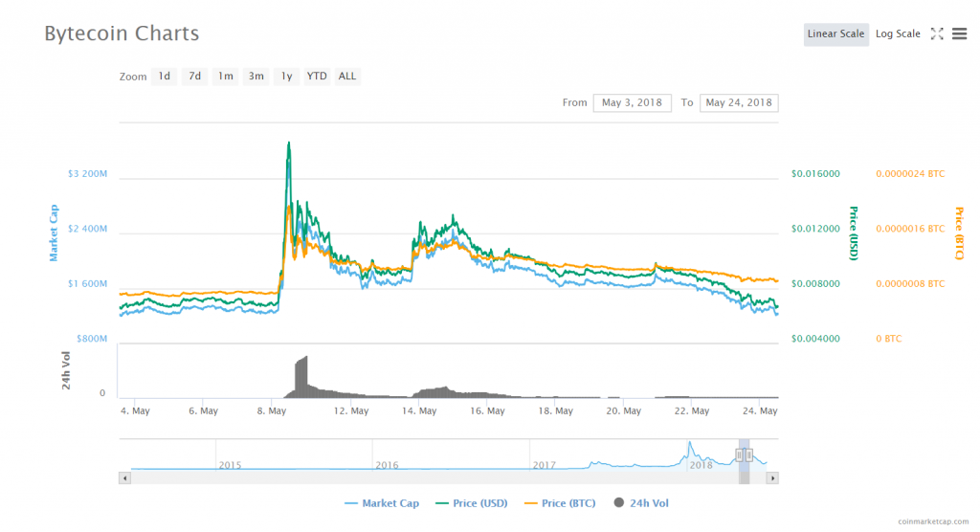This screenshot has width=980, height=532.
Task: Click the 8. May axis label
Action: (271, 410)
